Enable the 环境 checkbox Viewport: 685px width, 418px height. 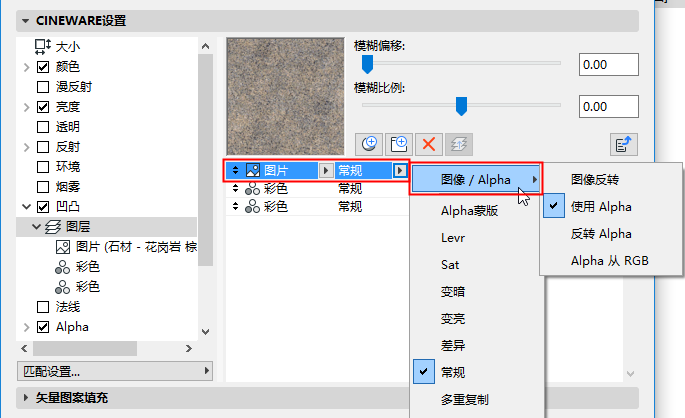[43, 167]
